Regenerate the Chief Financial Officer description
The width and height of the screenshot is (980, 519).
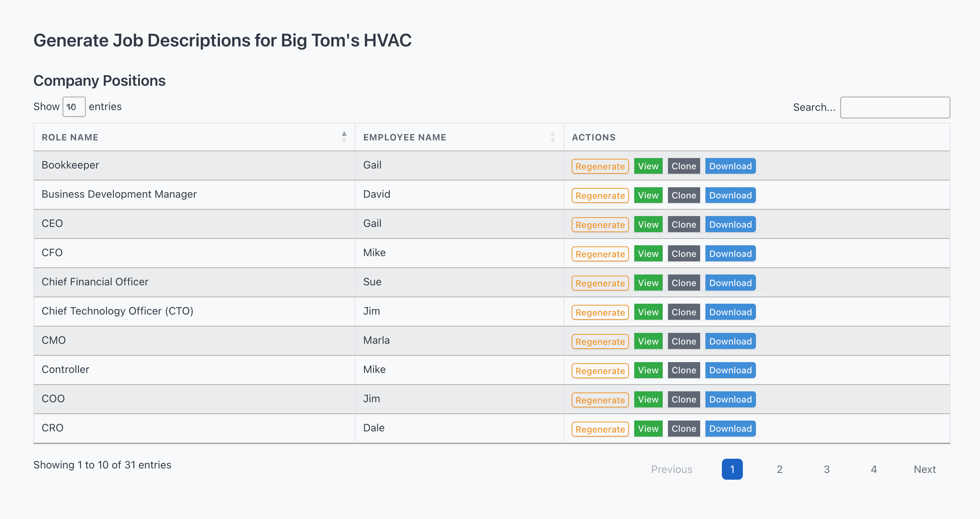(x=600, y=283)
